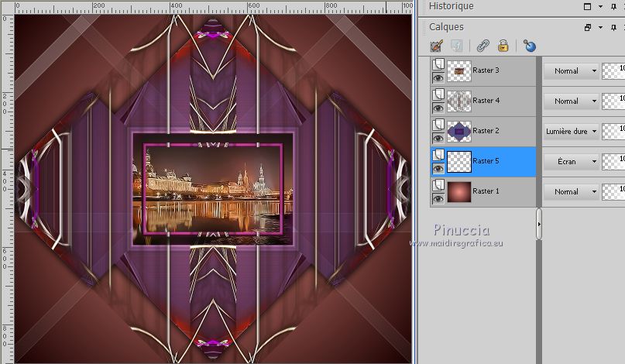Open Lumière dure blend mode dropdown
This screenshot has width=625, height=364.
click(572, 131)
